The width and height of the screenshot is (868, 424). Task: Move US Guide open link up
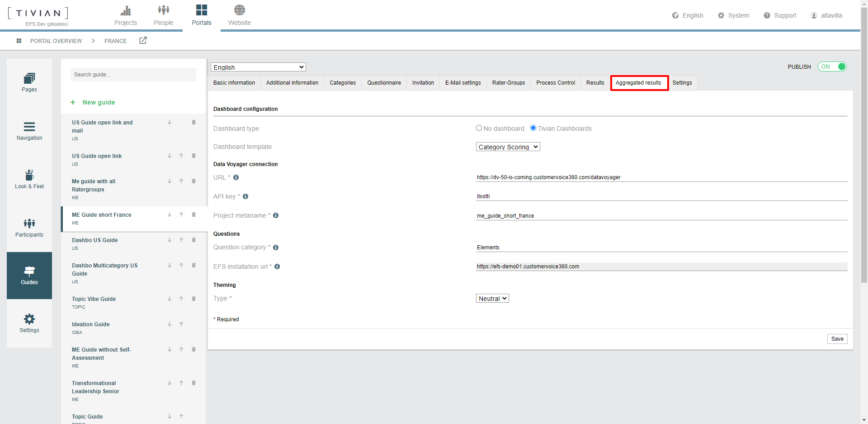[181, 156]
